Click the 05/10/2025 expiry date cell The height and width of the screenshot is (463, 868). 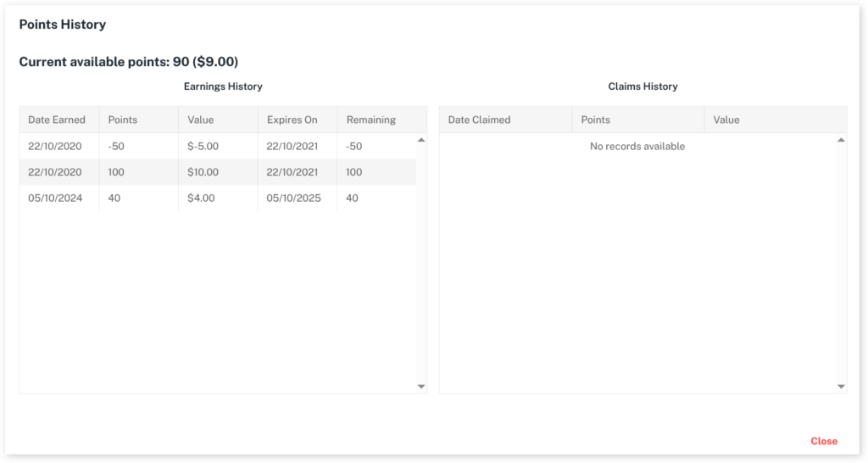click(x=292, y=198)
